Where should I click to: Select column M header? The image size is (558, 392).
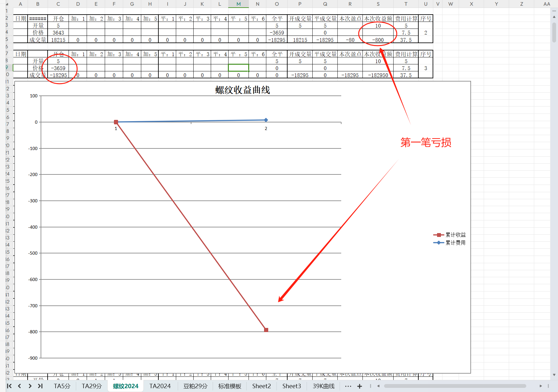238,4
